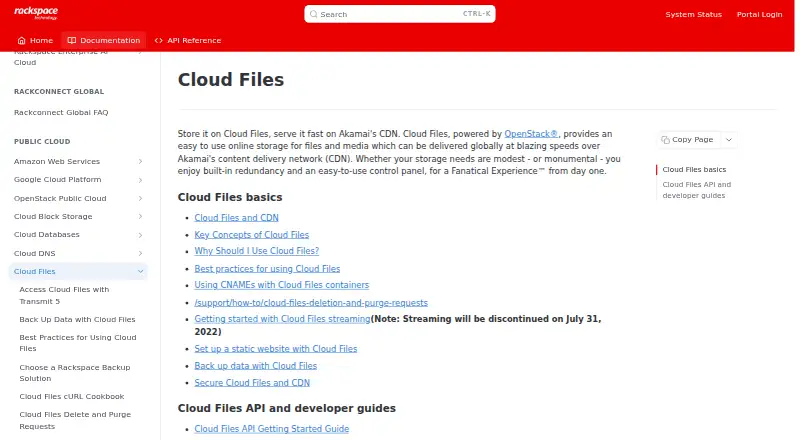Open Using CNAMEs with Cloud Files containers
Screen dimensions: 800x440
tap(282, 285)
